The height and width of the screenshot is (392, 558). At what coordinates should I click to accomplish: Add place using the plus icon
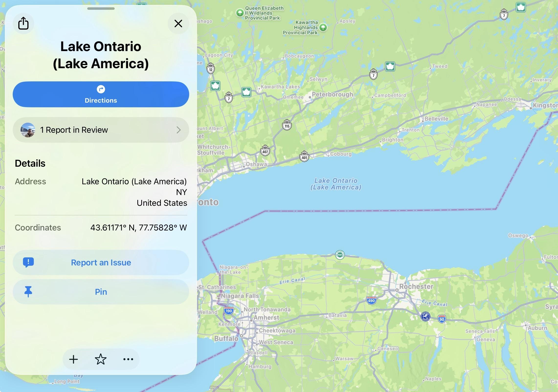coord(73,359)
